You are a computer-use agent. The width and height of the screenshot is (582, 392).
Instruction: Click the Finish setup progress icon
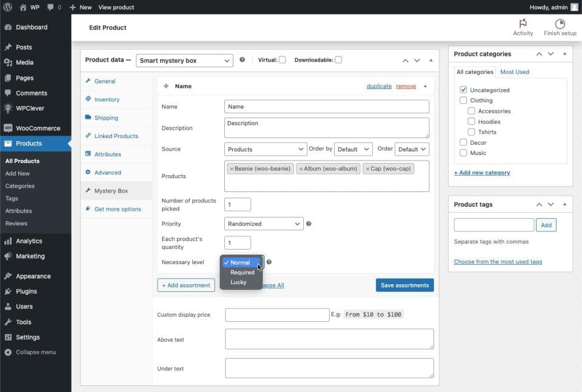(560, 24)
